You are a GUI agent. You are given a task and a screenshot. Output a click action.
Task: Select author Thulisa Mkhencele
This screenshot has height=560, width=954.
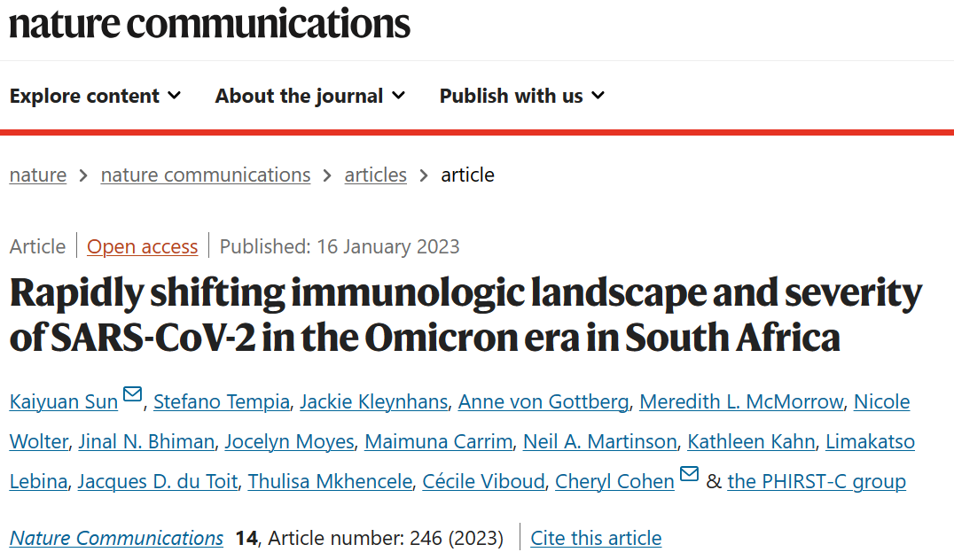click(330, 481)
